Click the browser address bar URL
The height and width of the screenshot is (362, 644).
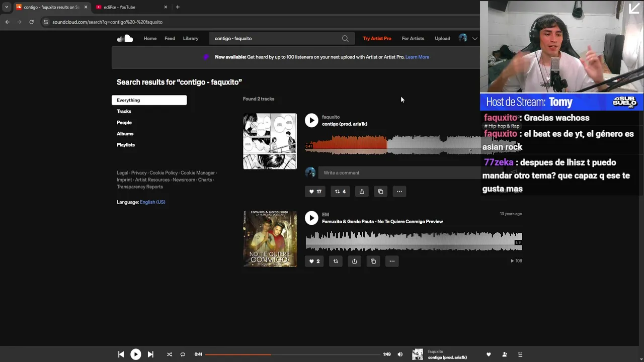tap(107, 22)
